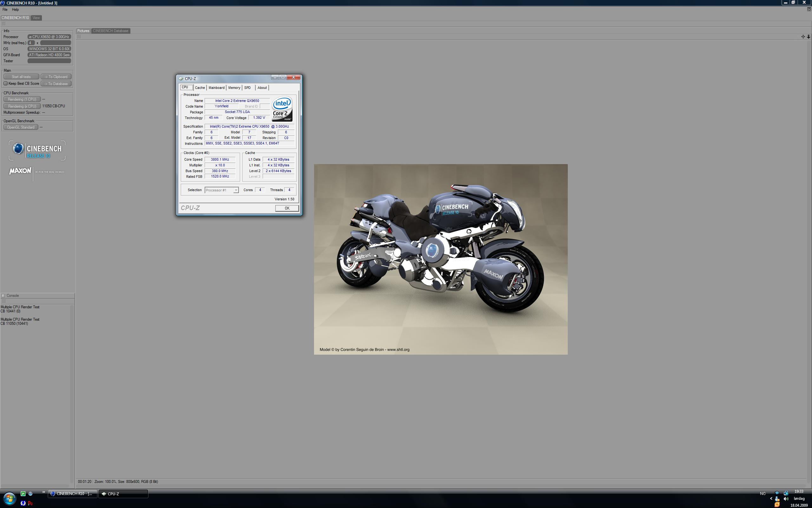Viewport: 812px width, 508px height.
Task: Click OK button in CPU-Z
Action: 287,208
